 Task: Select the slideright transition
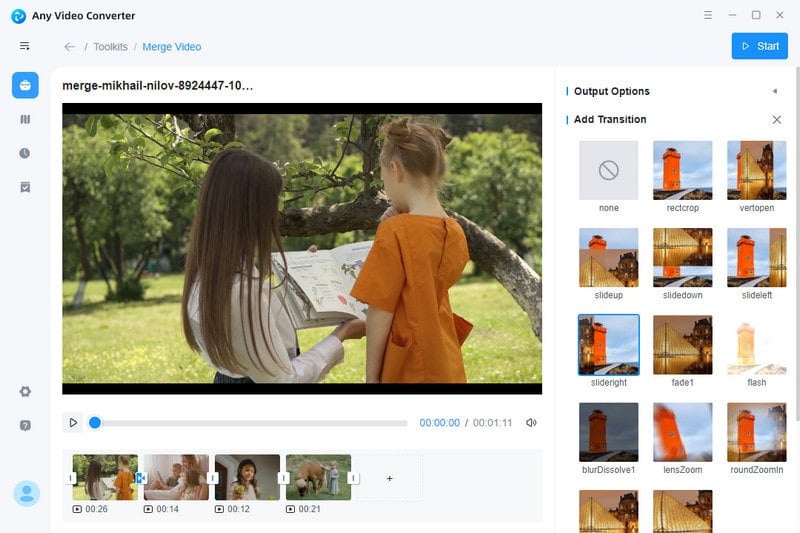pos(609,345)
